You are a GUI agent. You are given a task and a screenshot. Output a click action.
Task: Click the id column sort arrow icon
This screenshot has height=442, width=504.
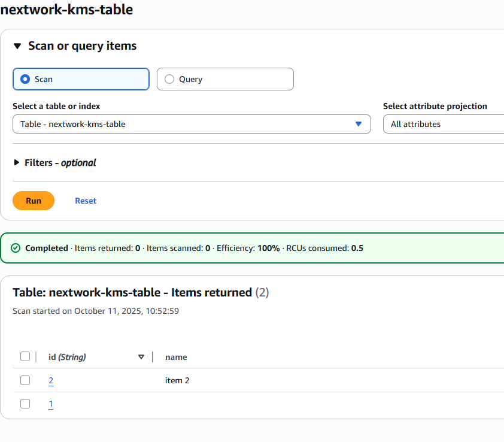[x=141, y=356]
